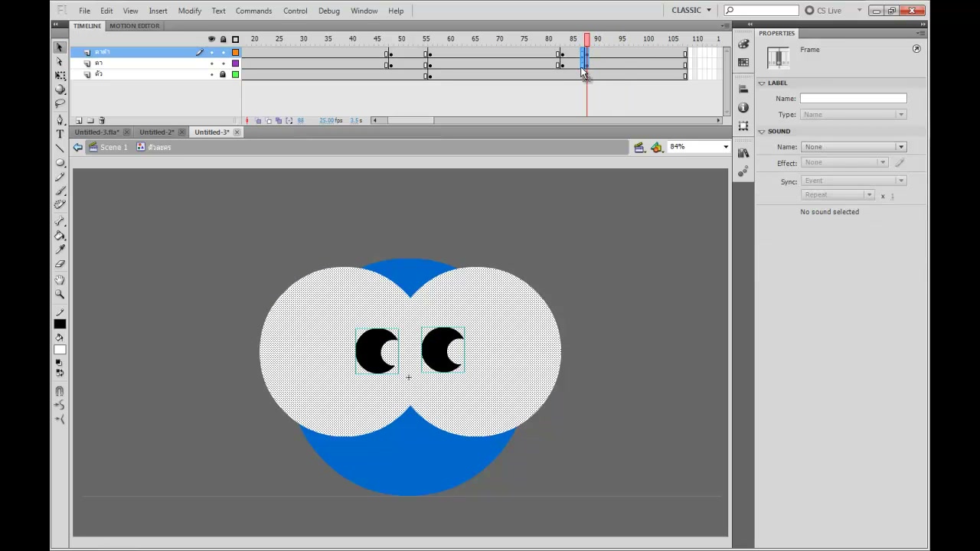Select the Text tool

tap(60, 134)
